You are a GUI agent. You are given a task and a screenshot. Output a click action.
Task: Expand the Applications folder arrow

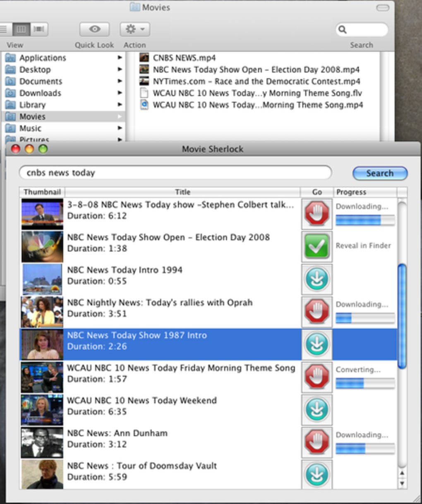120,58
